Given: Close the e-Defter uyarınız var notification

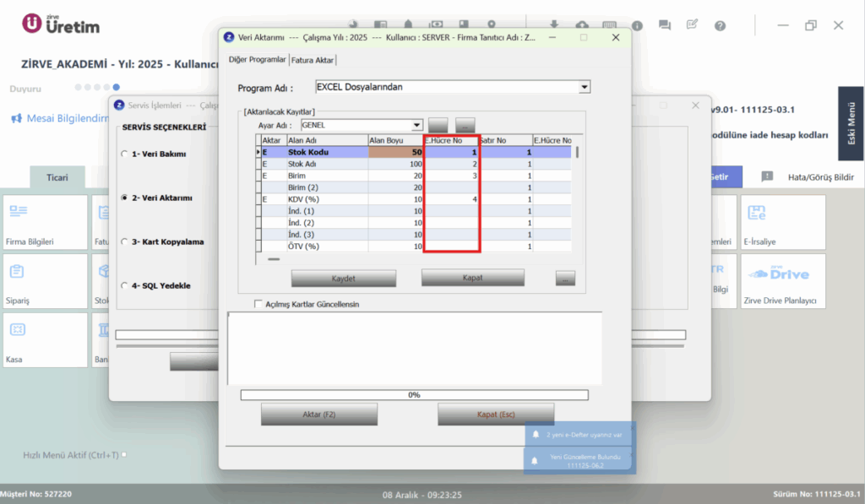Looking at the screenshot, I should click(633, 428).
